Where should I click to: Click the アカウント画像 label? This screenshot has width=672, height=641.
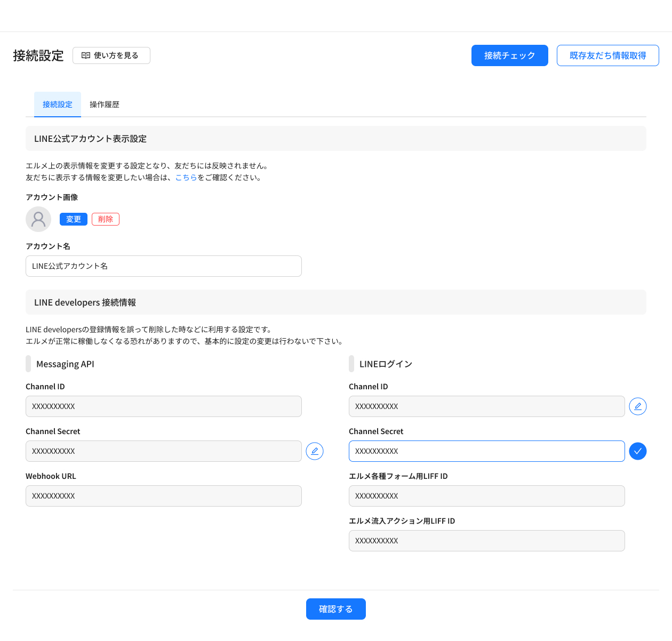(x=52, y=197)
